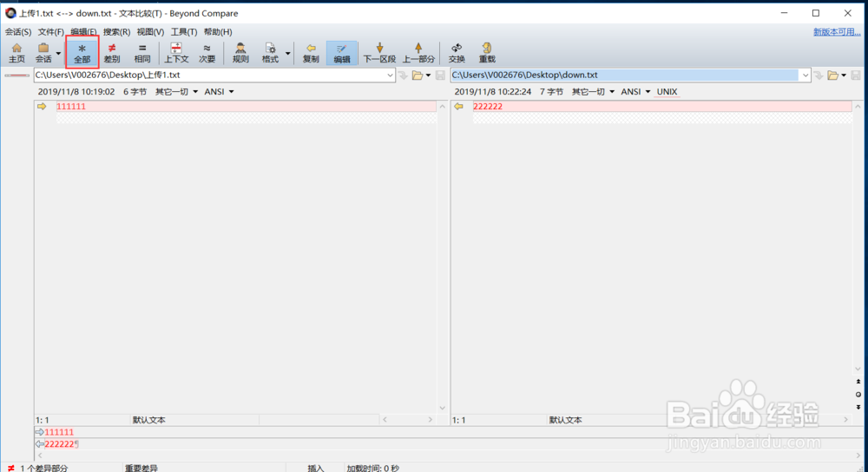Click the 格式 file format icon
Screen dimensions: 868x472
(270, 53)
